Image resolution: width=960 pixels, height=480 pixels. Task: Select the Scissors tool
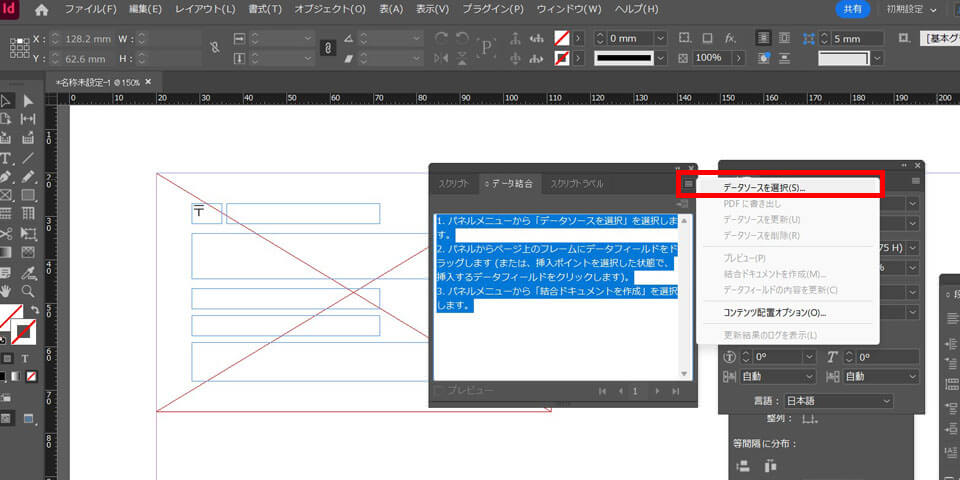point(6,233)
